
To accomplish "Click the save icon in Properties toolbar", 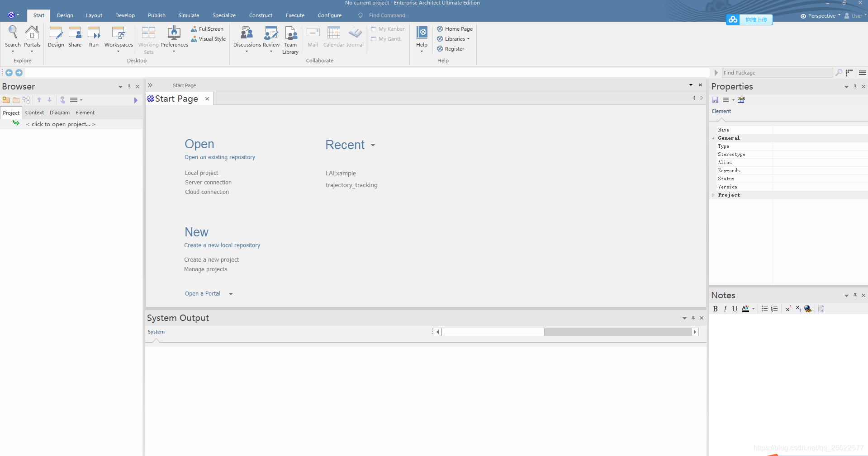I will pyautogui.click(x=715, y=100).
